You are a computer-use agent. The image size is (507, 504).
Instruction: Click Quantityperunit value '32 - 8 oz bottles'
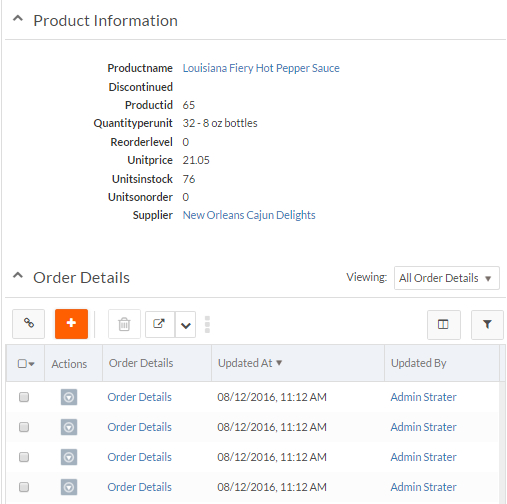[x=220, y=123]
